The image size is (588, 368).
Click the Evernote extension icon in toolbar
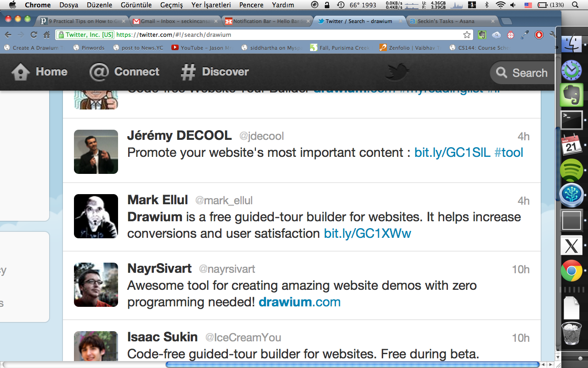click(x=482, y=35)
